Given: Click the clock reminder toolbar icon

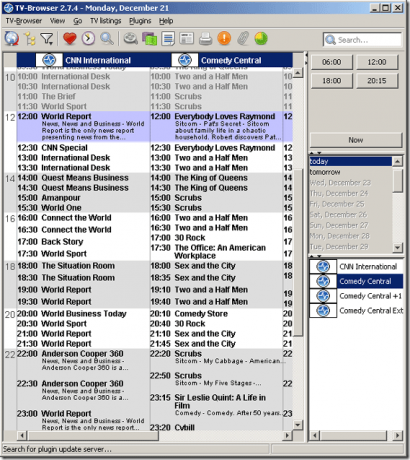Looking at the screenshot, I should pyautogui.click(x=88, y=39).
